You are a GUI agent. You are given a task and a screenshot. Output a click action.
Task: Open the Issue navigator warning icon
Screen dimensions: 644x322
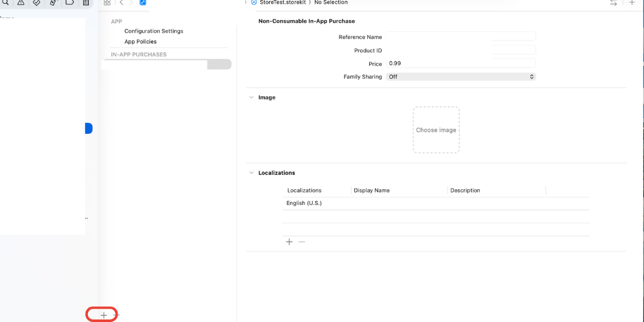coord(21,3)
